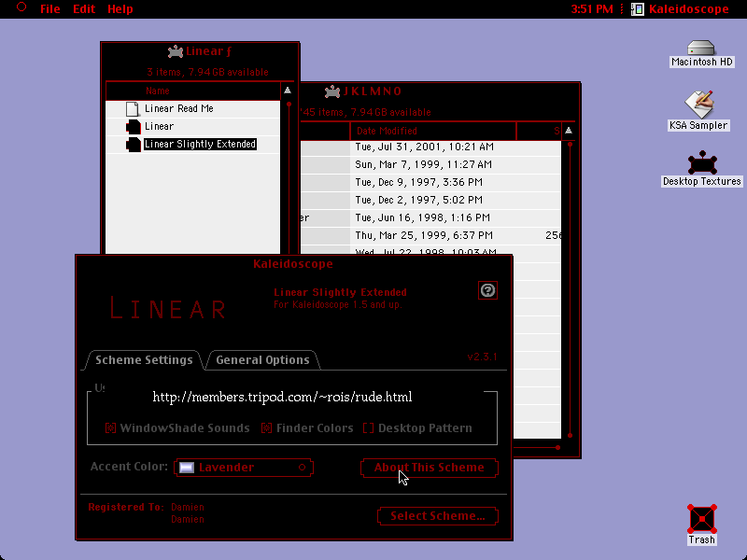
Task: Click the "v2.3.1" version label
Action: (482, 357)
